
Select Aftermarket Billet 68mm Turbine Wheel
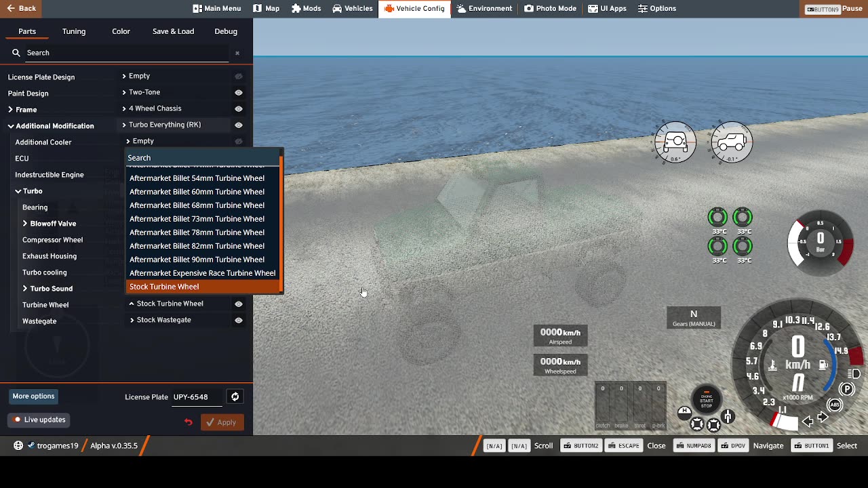click(x=202, y=205)
